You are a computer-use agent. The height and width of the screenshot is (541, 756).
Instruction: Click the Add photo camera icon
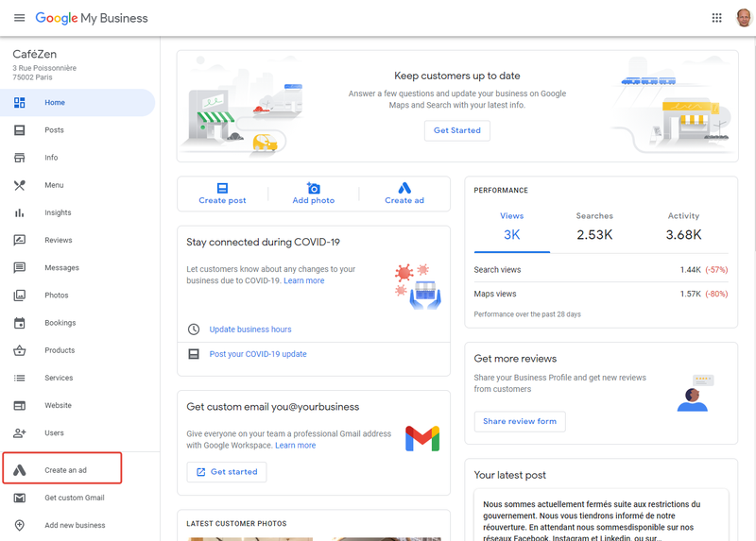point(314,188)
